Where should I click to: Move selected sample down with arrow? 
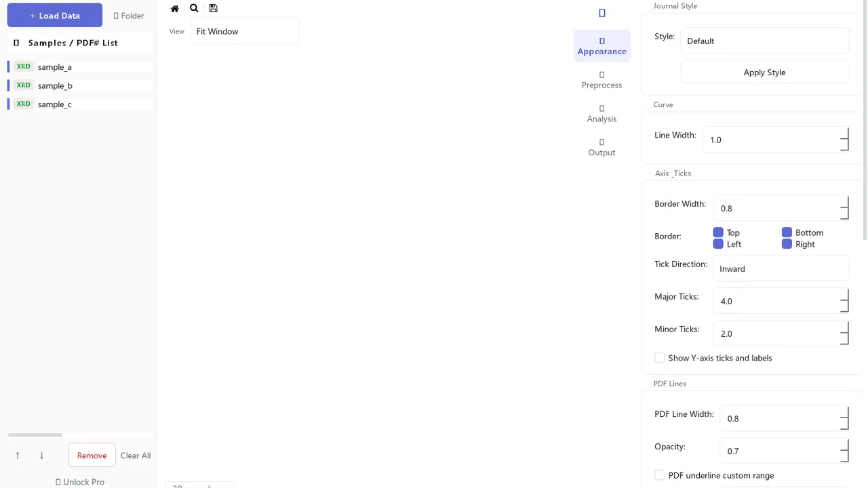(x=41, y=455)
